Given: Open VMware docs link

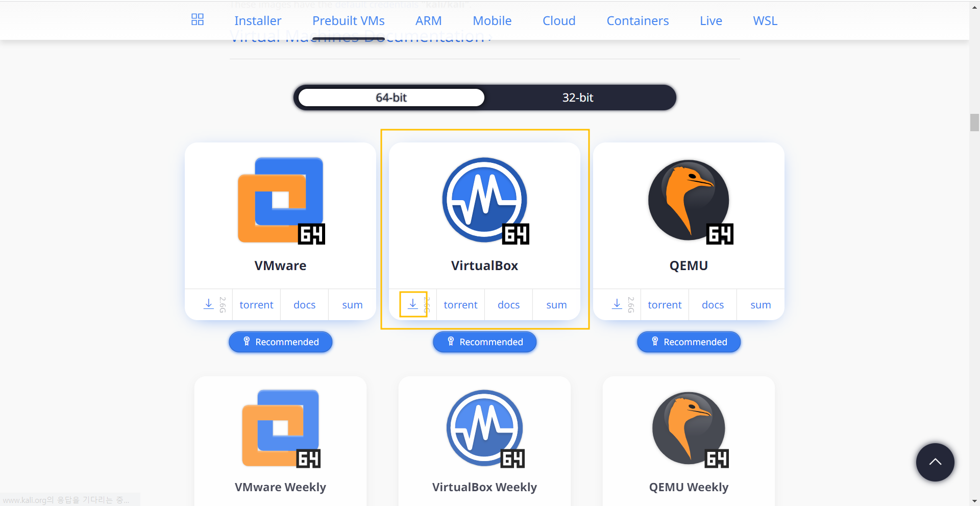Looking at the screenshot, I should pos(304,305).
